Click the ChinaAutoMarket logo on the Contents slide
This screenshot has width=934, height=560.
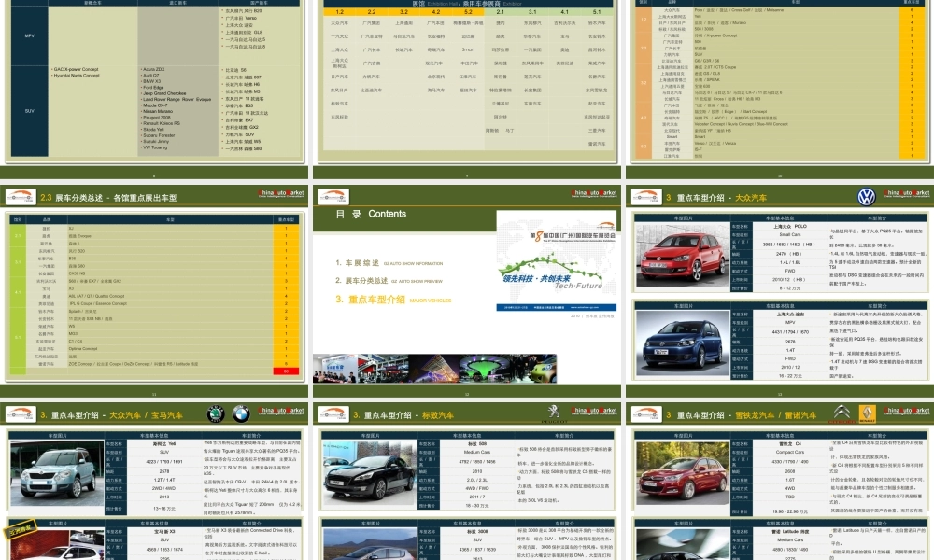point(594,194)
